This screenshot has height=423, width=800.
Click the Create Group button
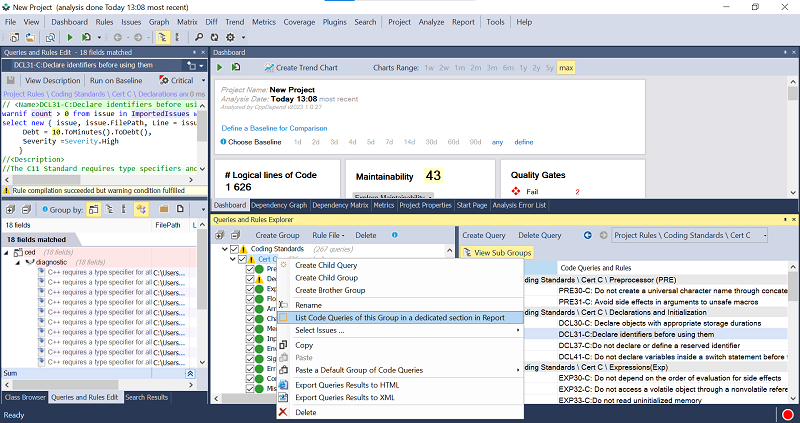click(x=277, y=235)
